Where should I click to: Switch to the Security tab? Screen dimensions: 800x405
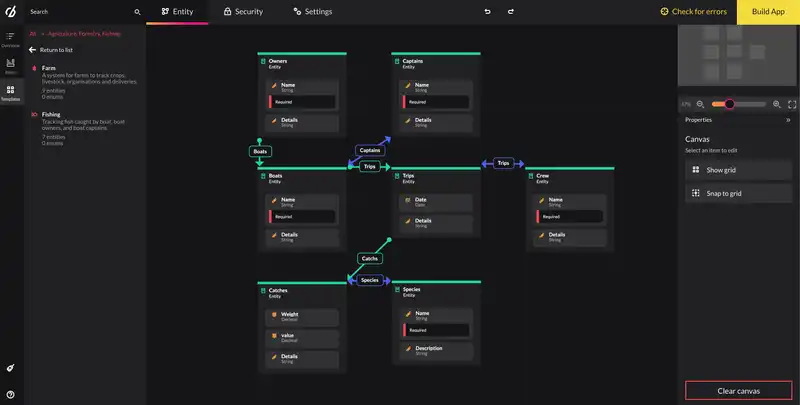[243, 11]
